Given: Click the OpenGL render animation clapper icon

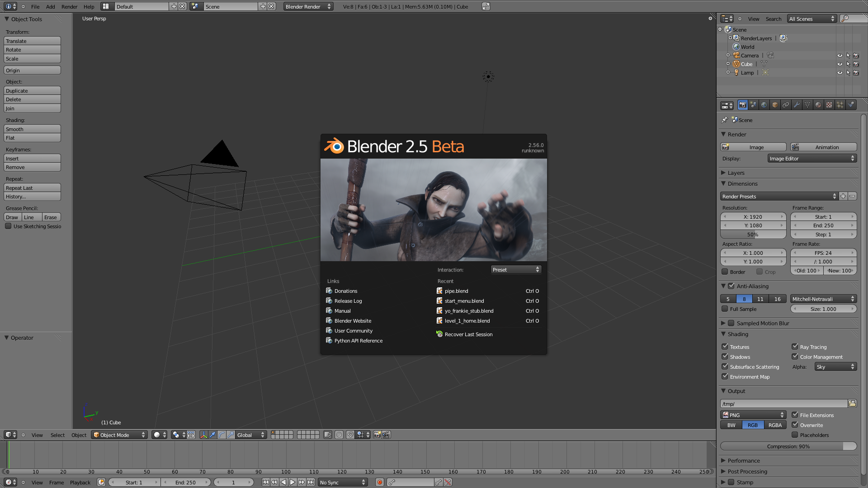Looking at the screenshot, I should coord(386,435).
